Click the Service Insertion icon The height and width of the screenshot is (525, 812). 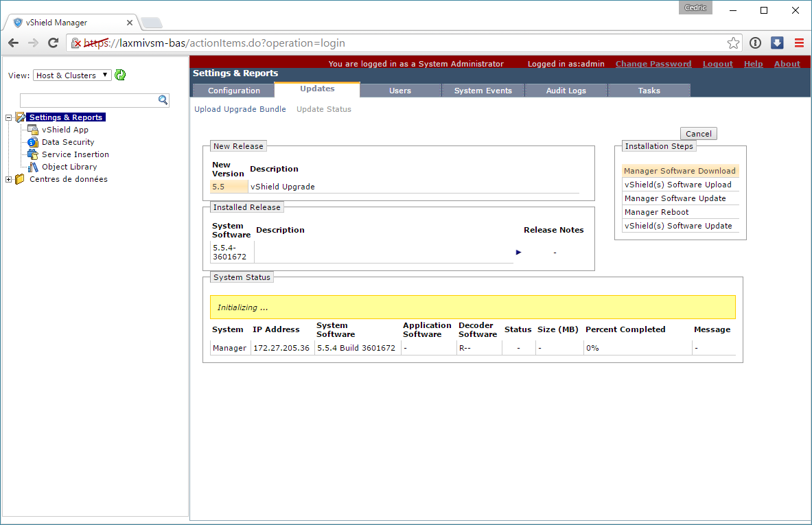33,154
